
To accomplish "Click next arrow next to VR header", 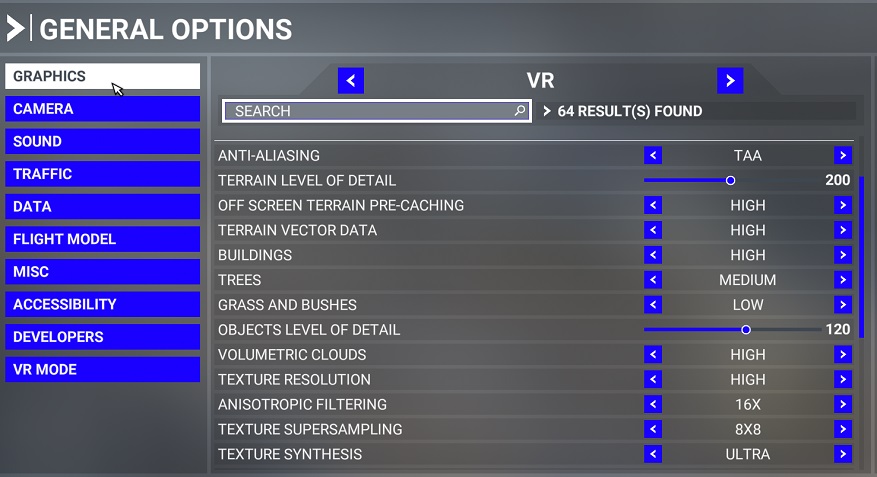I will pos(730,81).
